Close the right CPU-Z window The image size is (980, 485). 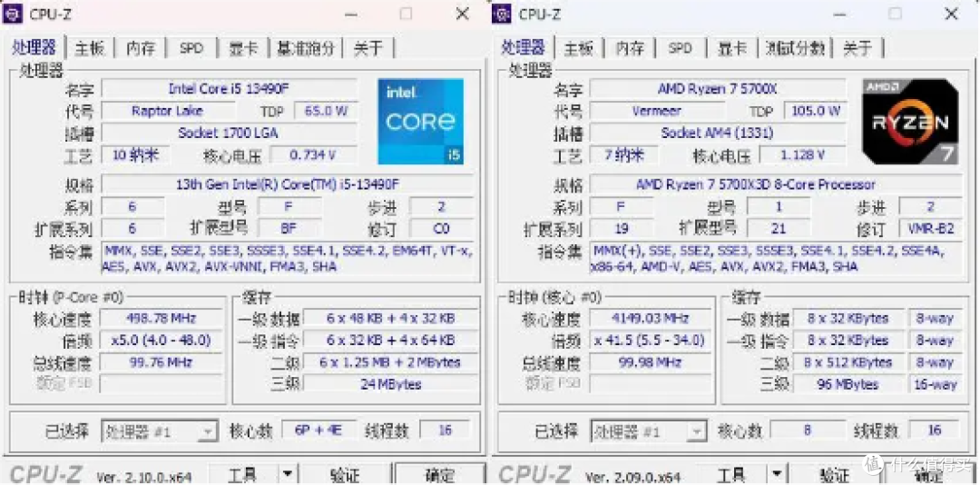(x=951, y=14)
